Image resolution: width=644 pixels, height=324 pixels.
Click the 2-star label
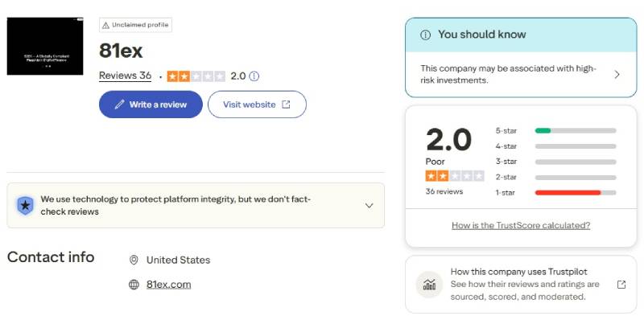tap(506, 177)
